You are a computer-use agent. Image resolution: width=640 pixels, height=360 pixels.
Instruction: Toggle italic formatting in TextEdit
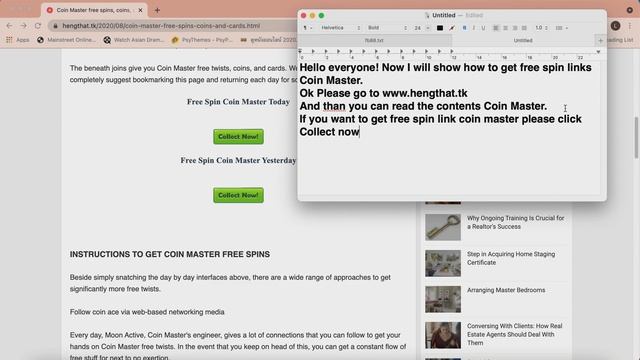click(473, 28)
